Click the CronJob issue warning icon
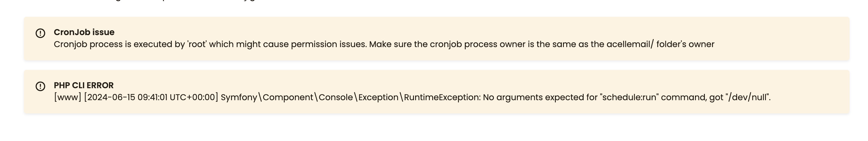Viewport: 868px width, 141px height. pos(40,33)
